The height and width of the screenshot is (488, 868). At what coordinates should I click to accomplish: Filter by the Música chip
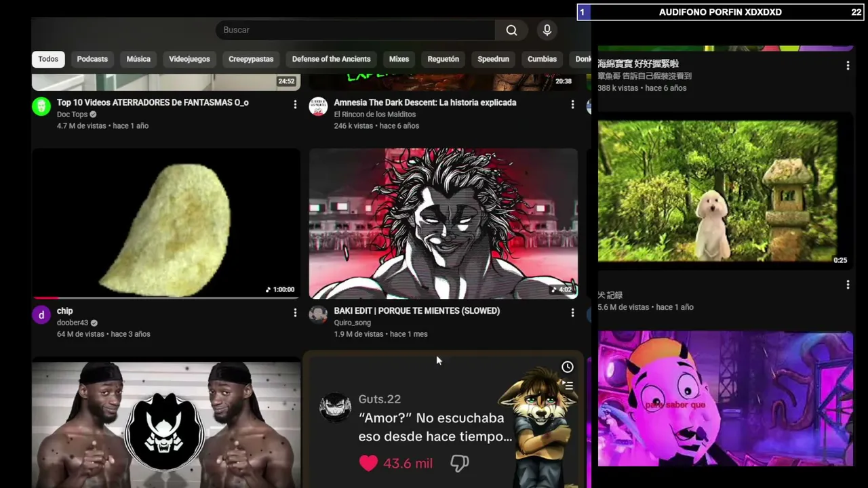pos(138,59)
